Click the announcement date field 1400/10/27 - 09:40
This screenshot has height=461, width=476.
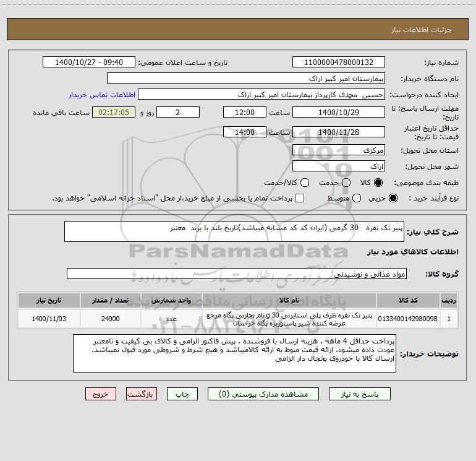click(89, 62)
